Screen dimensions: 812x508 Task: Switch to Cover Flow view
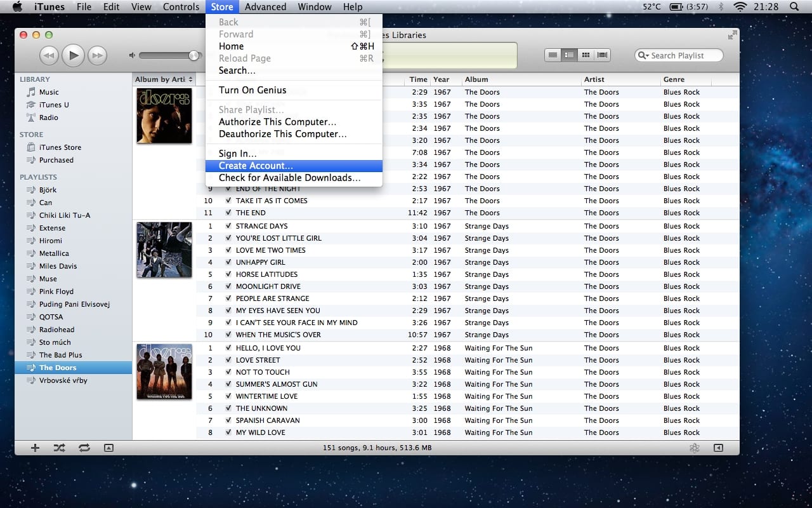point(602,55)
